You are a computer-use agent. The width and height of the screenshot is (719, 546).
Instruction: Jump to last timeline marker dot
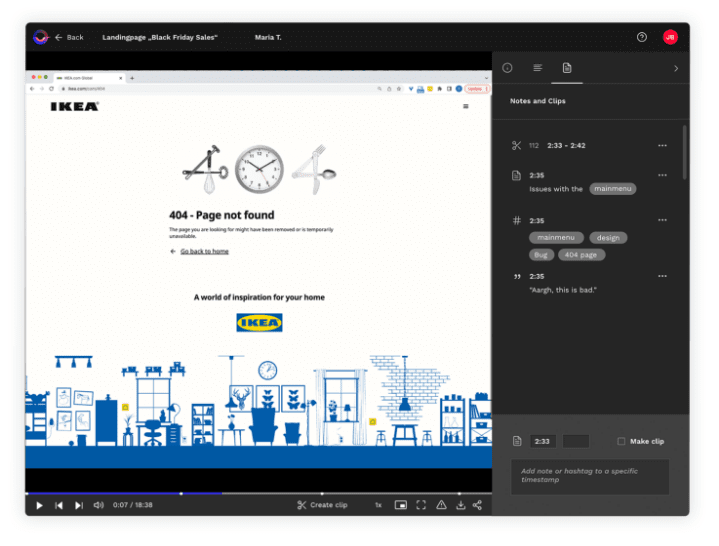[459, 493]
